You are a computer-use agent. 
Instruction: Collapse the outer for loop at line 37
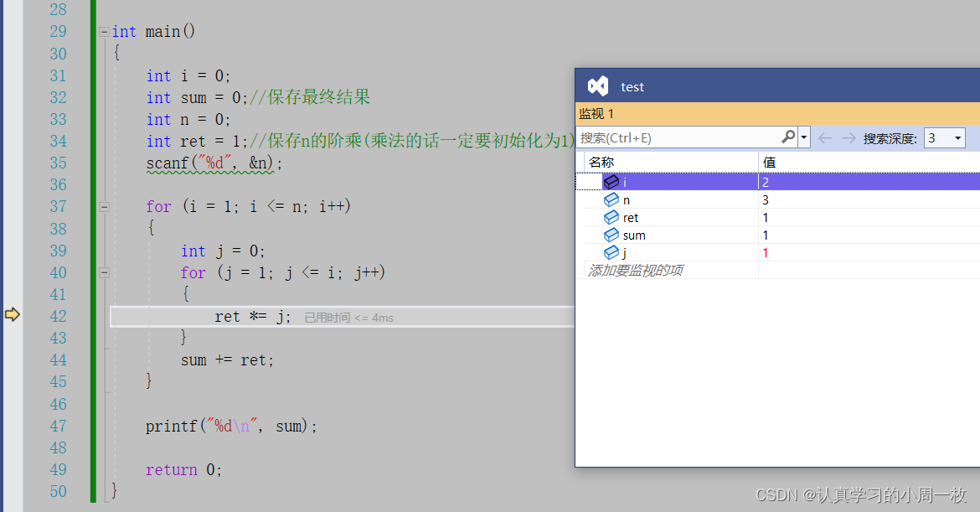[x=104, y=207]
